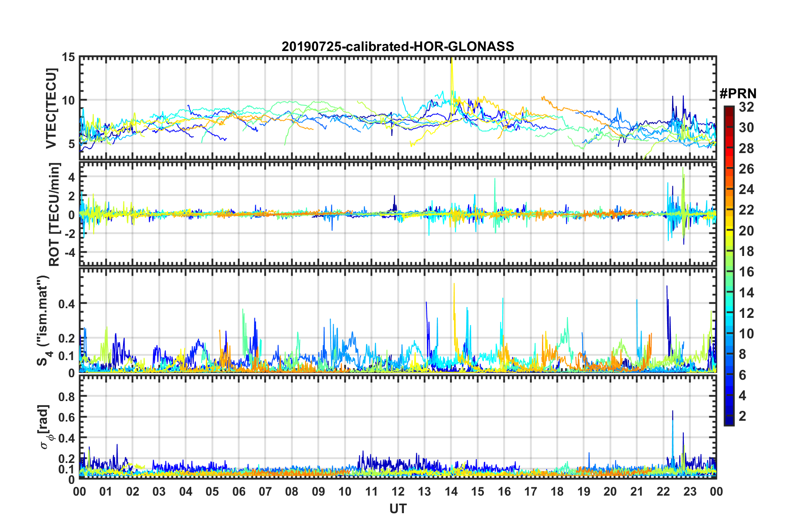Click the VTEC[TECU] y-axis label
The image size is (796, 532).
tap(51, 108)
